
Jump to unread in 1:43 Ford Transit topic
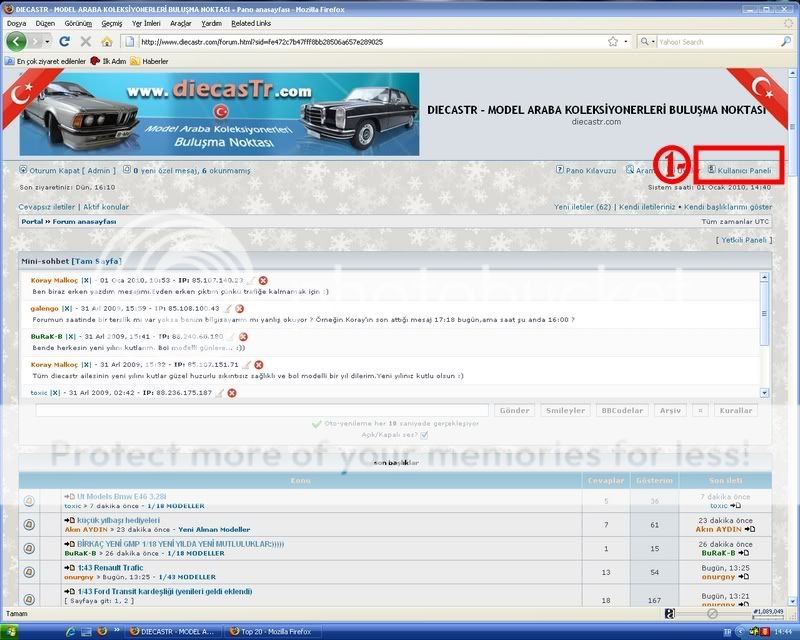pyautogui.click(x=70, y=592)
